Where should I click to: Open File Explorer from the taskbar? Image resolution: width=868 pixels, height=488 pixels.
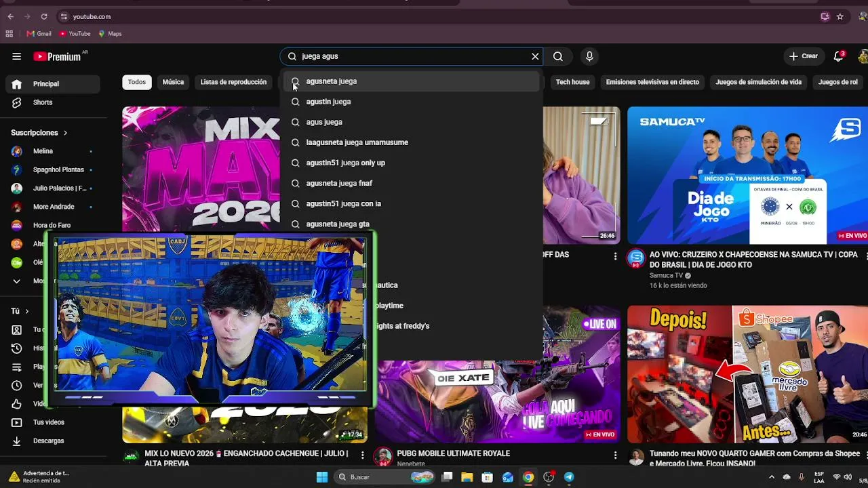click(x=467, y=477)
